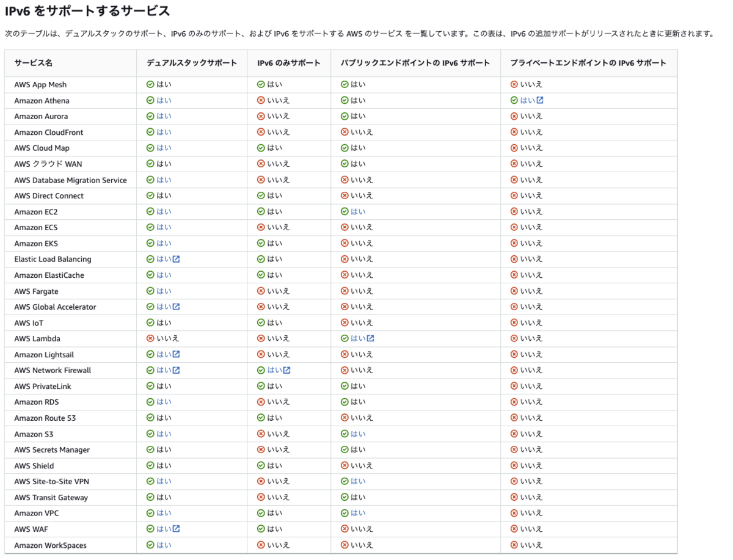Select the AWS IoT service name

[29, 323]
